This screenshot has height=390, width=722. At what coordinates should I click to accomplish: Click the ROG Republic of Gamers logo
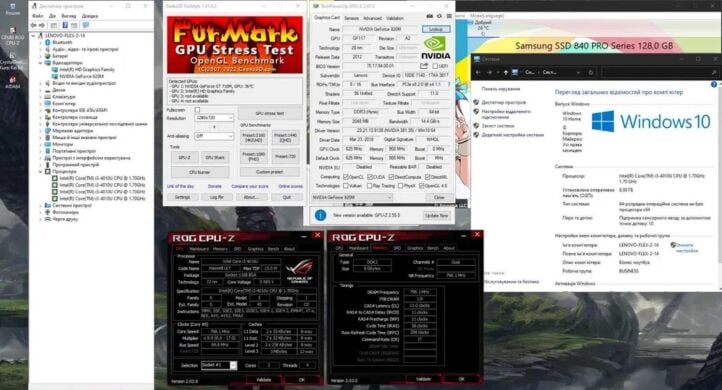tap(299, 271)
